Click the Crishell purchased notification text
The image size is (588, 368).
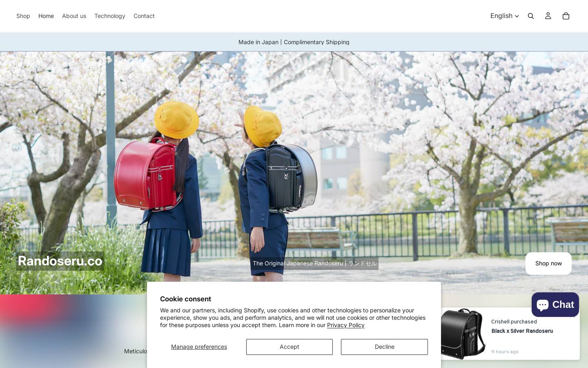tap(514, 322)
